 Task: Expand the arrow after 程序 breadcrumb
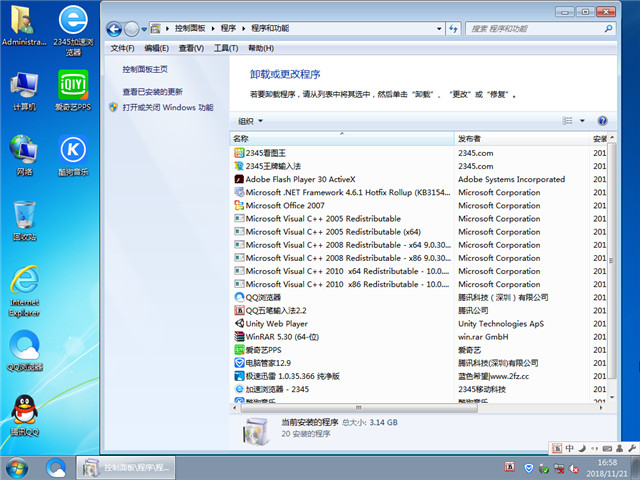(x=244, y=29)
